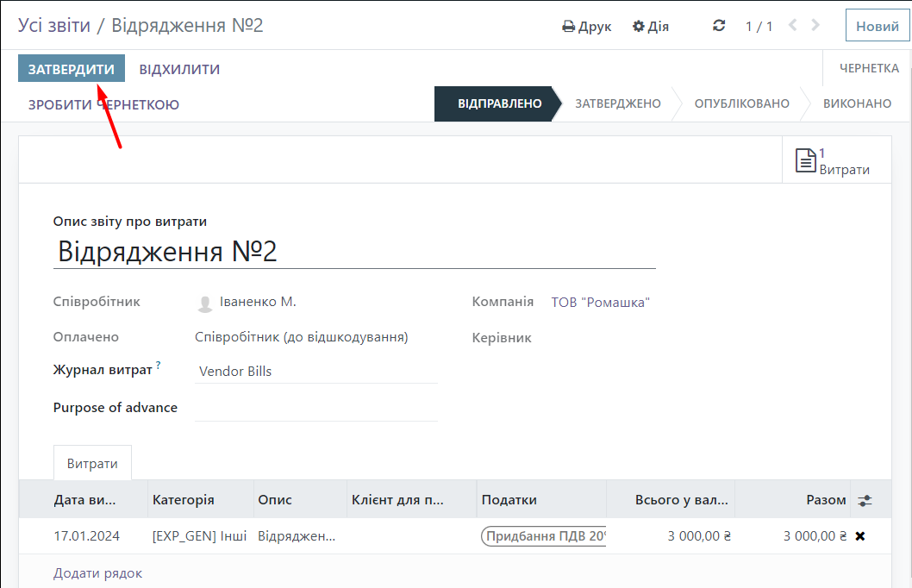The image size is (912, 588).
Task: Open the Друк print menu
Action: tap(587, 26)
